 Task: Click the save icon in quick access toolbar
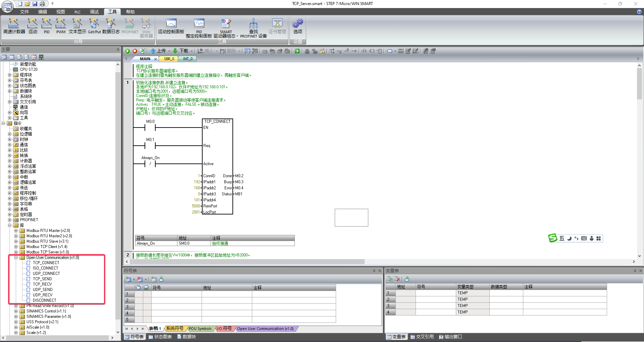35,4
